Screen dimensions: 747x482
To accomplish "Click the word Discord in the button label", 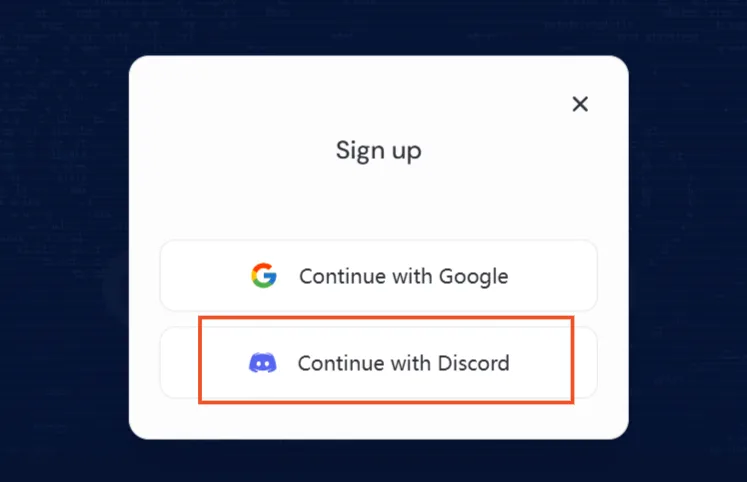I will pyautogui.click(x=474, y=363).
